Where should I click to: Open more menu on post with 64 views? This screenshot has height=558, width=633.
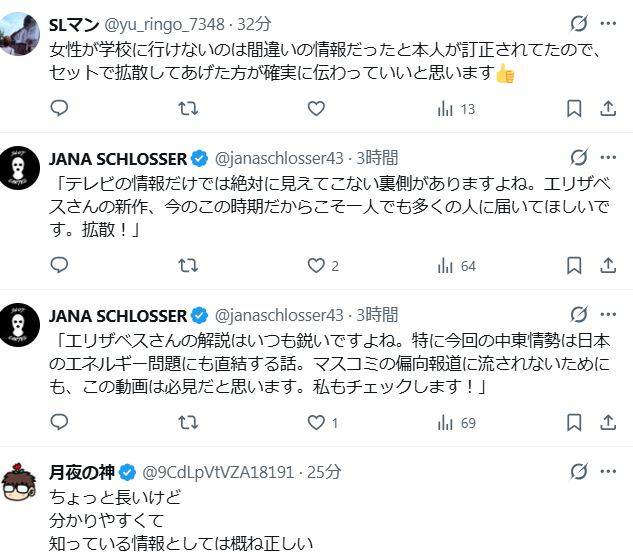coord(608,158)
